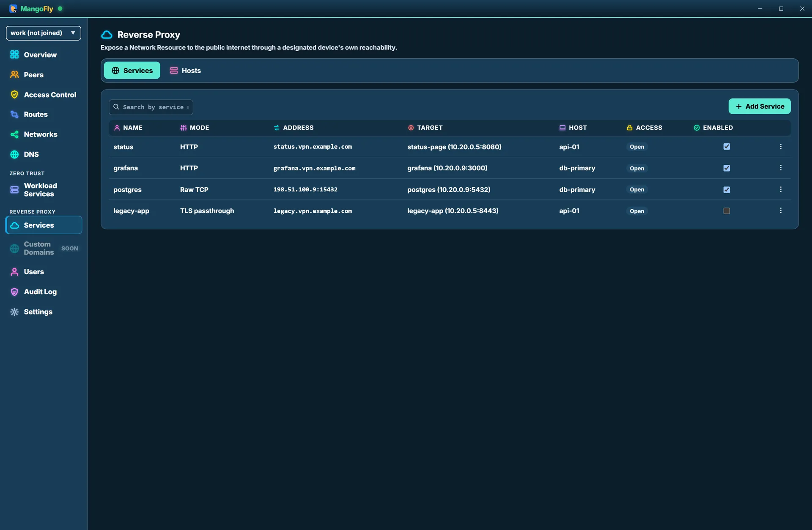
Task: Sort by ADDRESS column header
Action: (x=294, y=128)
